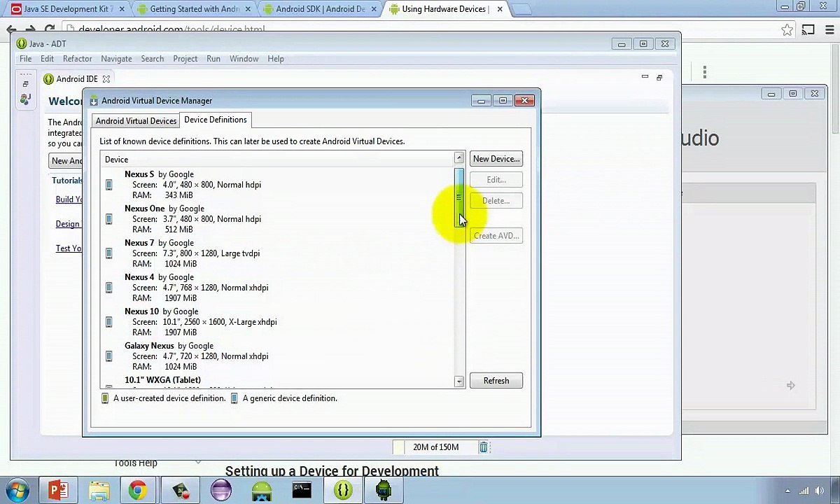
Task: Open PowerPoint from the taskbar
Action: point(58,490)
